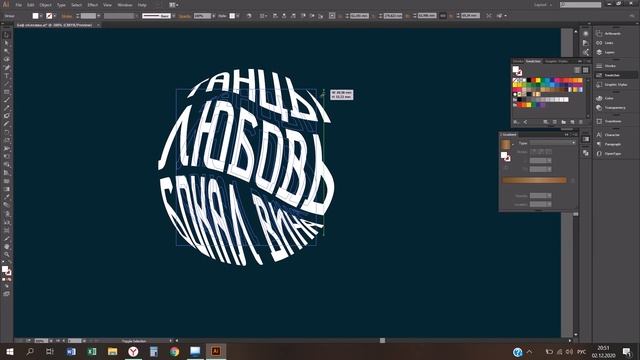
Task: Open the Opacity value dropdown
Action: 214,16
